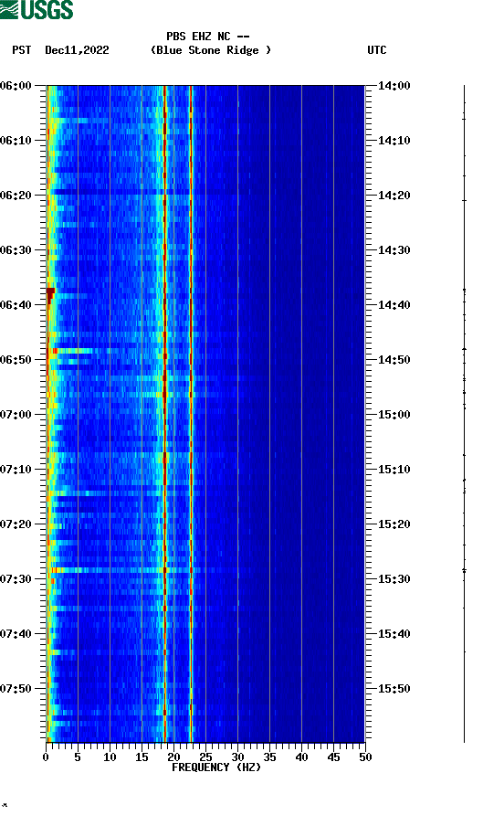Click the 06:30 PST time label
The width and height of the screenshot is (504, 815).
[x=16, y=250]
